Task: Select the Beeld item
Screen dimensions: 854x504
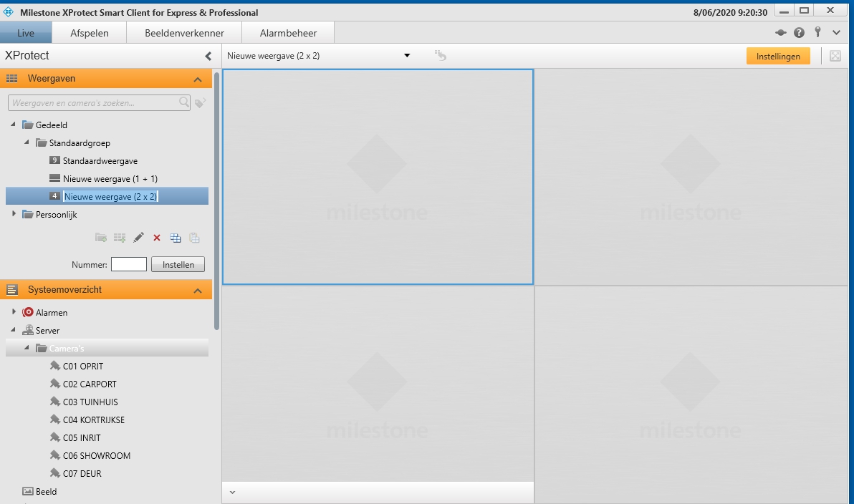Action: click(x=46, y=492)
